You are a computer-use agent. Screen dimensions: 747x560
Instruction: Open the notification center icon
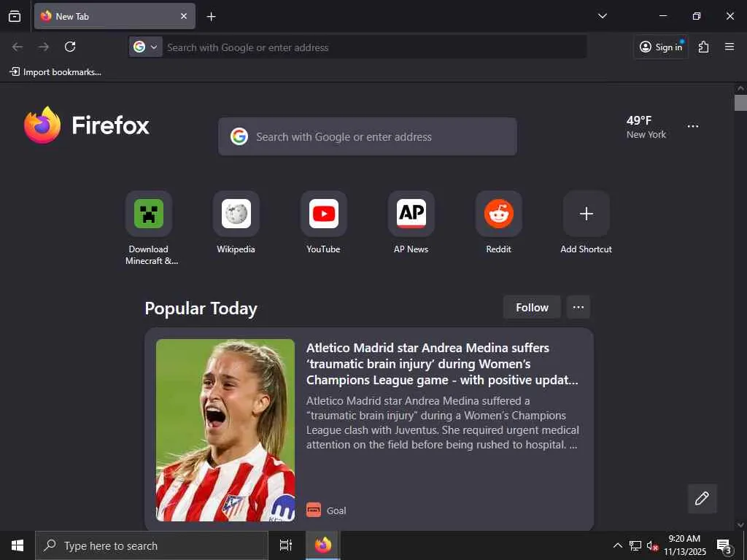[724, 545]
